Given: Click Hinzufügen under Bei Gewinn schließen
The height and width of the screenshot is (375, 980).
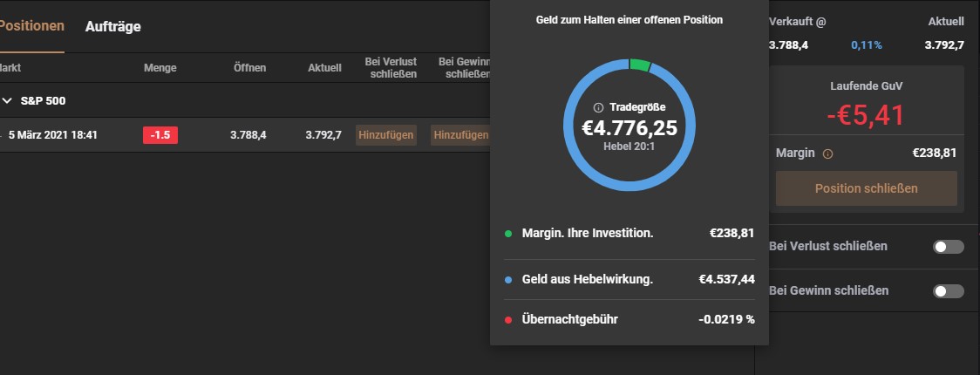Looking at the screenshot, I should point(460,135).
